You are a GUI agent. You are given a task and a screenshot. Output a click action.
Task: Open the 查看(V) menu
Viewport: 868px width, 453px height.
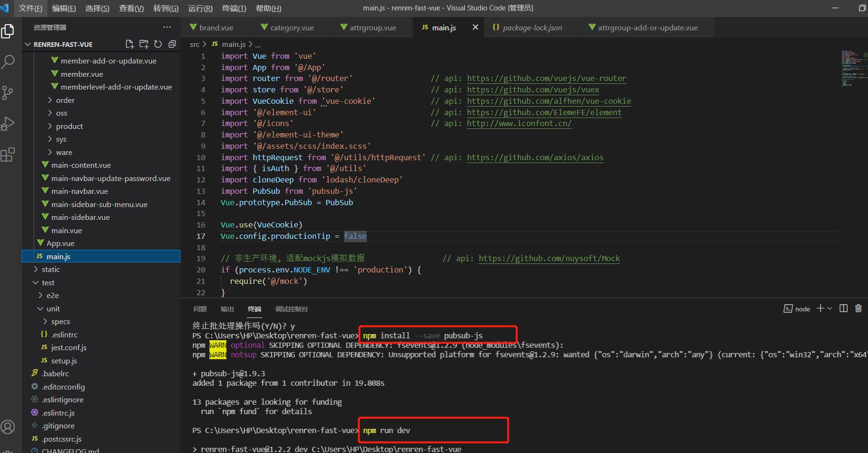(131, 8)
